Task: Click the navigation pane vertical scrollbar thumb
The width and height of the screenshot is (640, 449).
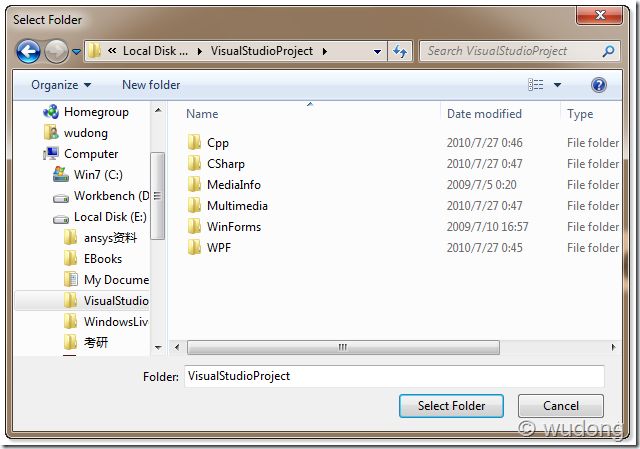Action: [x=158, y=196]
